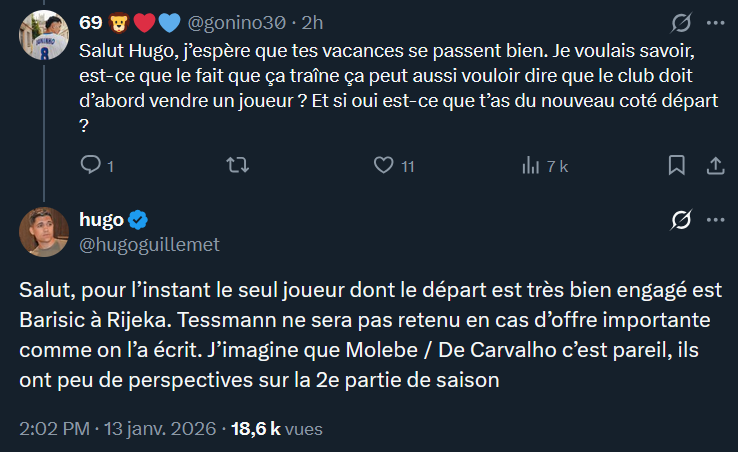Open more options menu on hugo's tweet
738x452 pixels.
(x=715, y=220)
